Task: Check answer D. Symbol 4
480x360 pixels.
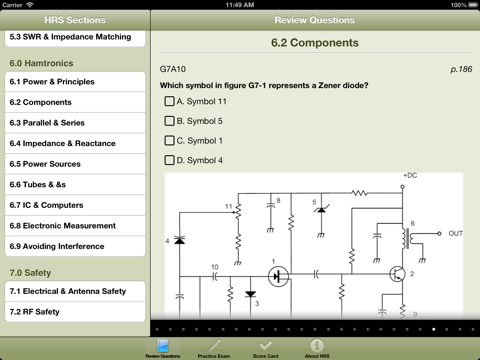Action: click(169, 160)
